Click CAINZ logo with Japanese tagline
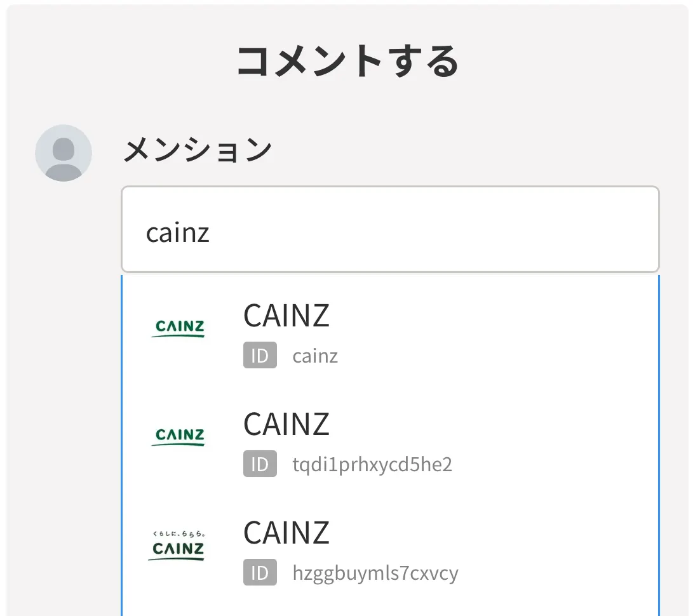The width and height of the screenshot is (693, 616). tap(177, 546)
